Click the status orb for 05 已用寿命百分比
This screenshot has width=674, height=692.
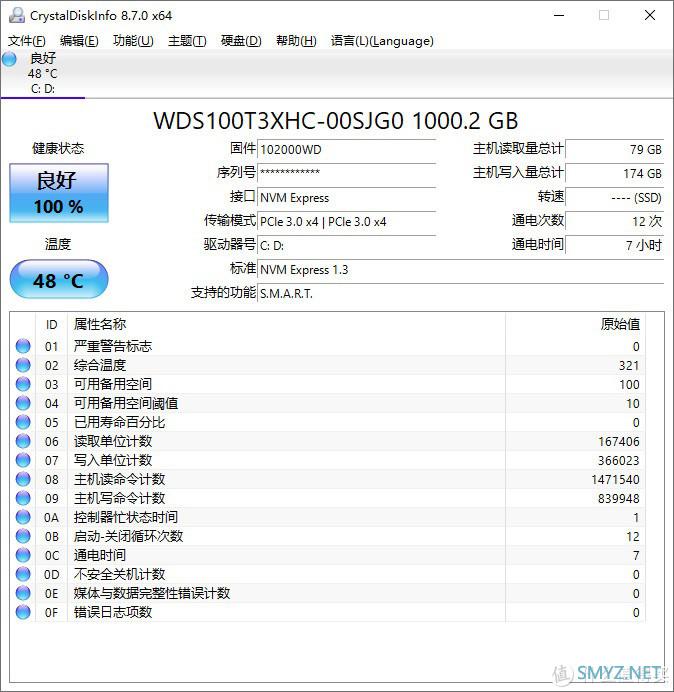[23, 422]
